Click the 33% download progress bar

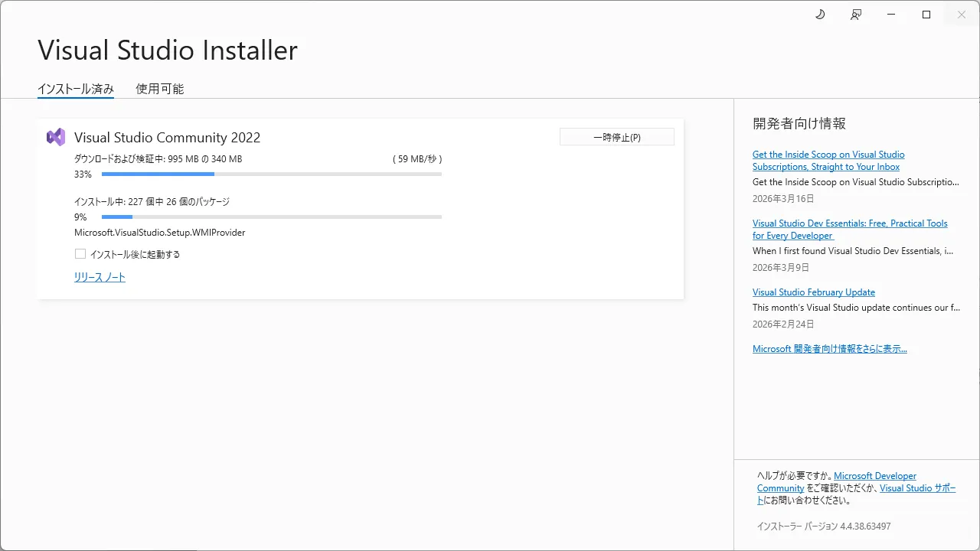click(x=272, y=174)
